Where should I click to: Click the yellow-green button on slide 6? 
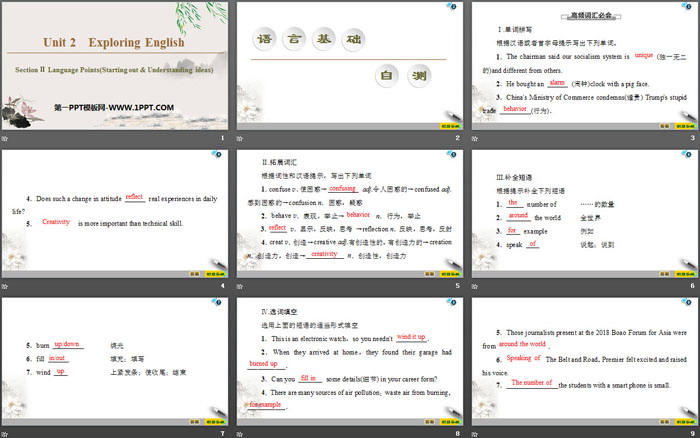[685, 274]
